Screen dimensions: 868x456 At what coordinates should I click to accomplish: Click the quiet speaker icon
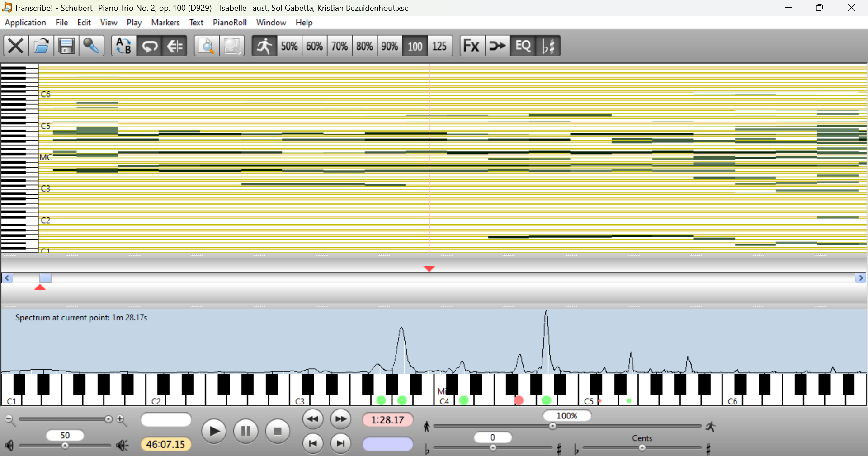pyautogui.click(x=9, y=446)
